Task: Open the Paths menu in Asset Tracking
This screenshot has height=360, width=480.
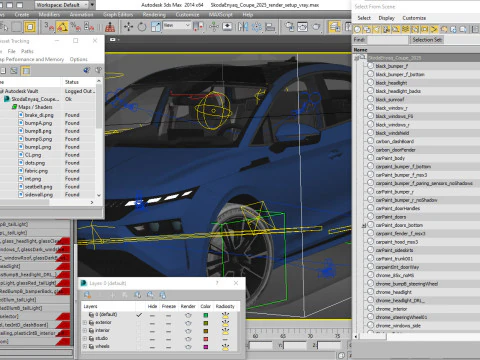Action: tap(27, 51)
